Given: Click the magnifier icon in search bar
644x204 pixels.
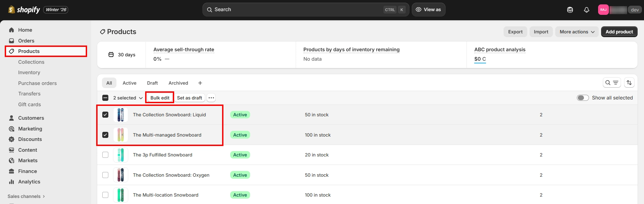Looking at the screenshot, I should tap(210, 10).
